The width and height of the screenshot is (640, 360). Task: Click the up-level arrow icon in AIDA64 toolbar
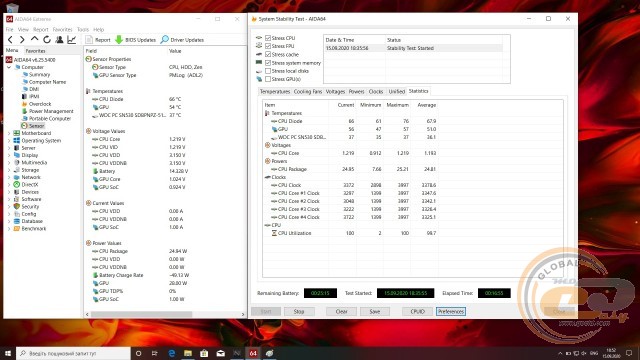click(x=34, y=40)
